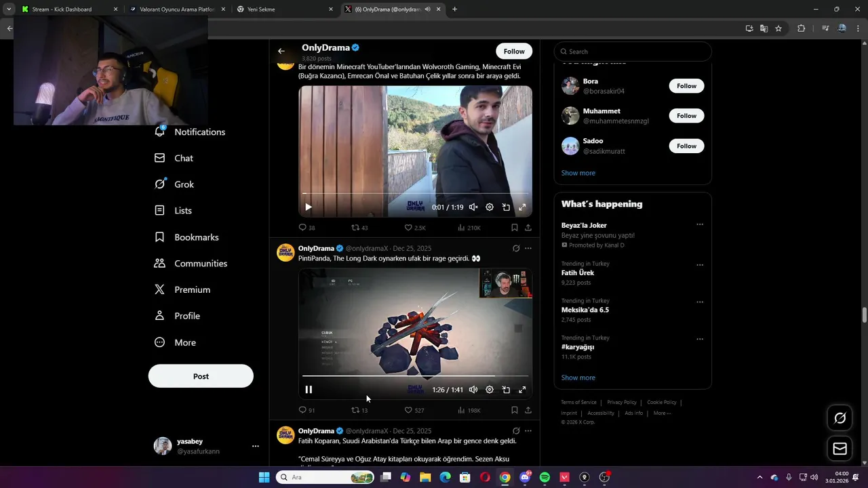Open more options on PintiPanda post

(x=528, y=249)
